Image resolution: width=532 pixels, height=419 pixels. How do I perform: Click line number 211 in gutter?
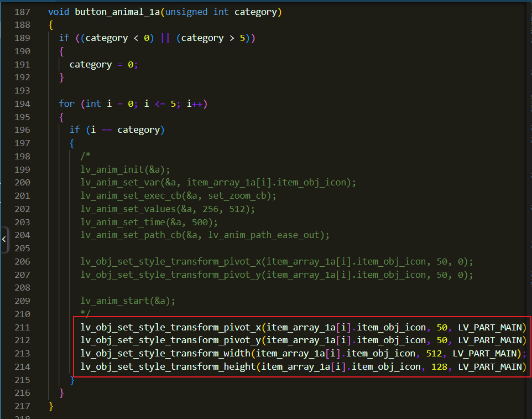(22, 327)
